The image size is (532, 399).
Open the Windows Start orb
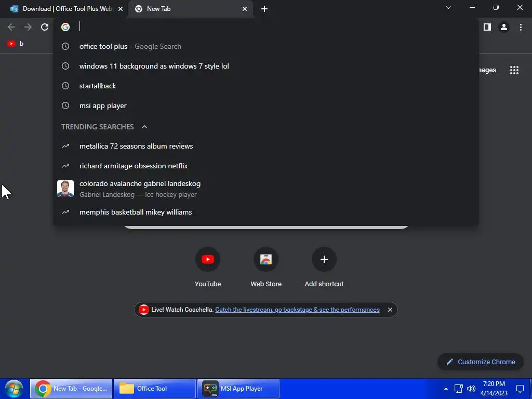point(14,389)
